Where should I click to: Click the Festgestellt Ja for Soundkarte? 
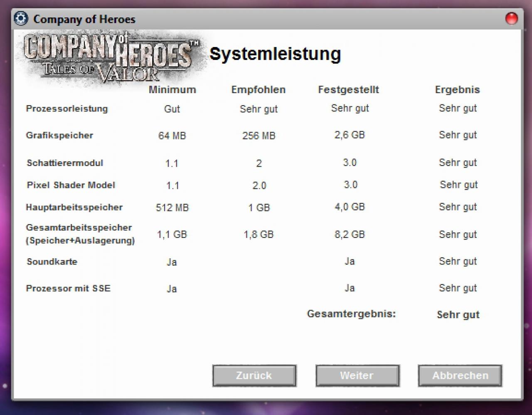click(x=350, y=261)
